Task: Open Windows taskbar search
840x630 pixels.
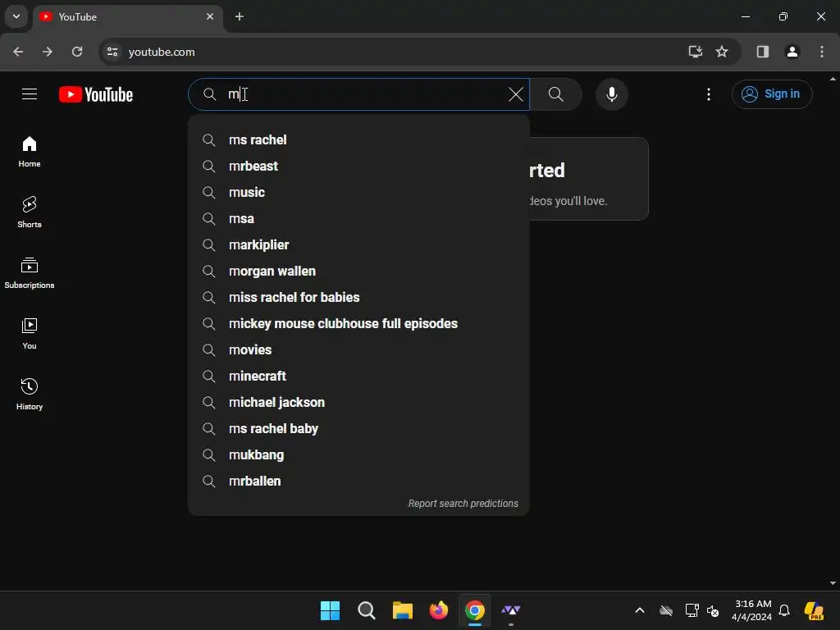Action: 367,610
